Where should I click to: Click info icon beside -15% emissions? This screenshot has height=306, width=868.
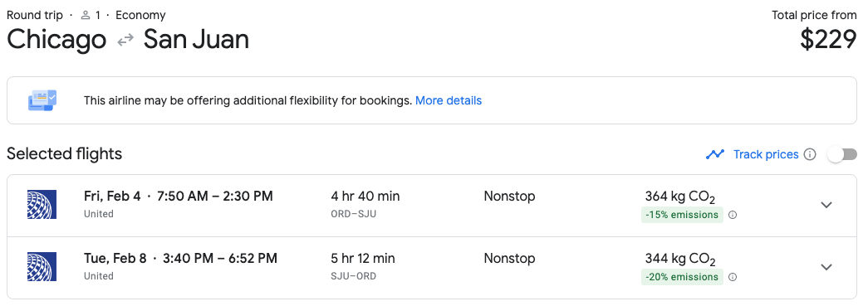coord(733,216)
